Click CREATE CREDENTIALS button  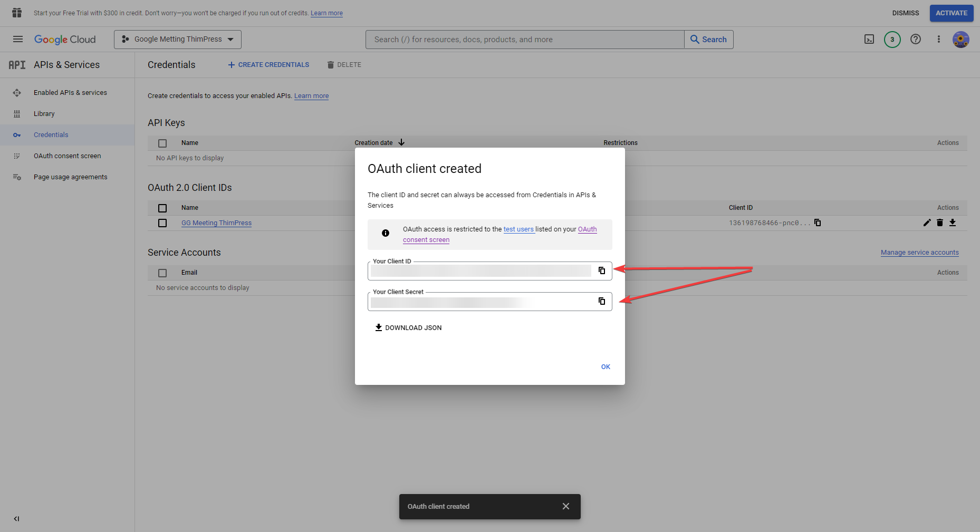point(268,65)
